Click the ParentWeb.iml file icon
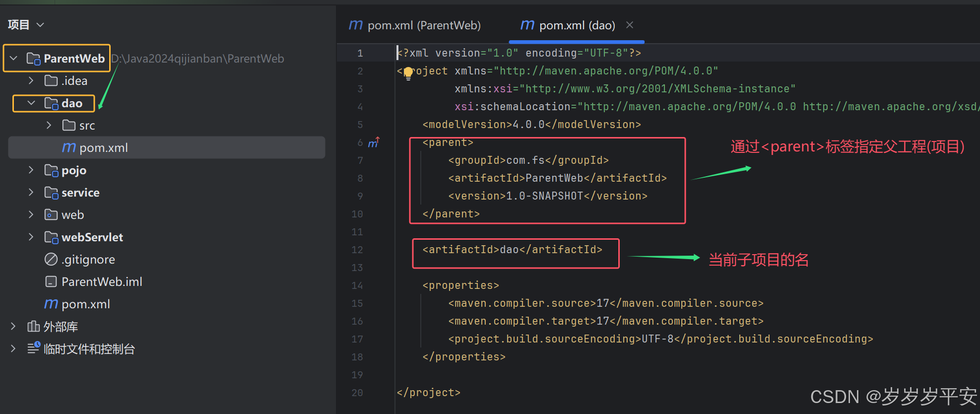 [x=51, y=282]
